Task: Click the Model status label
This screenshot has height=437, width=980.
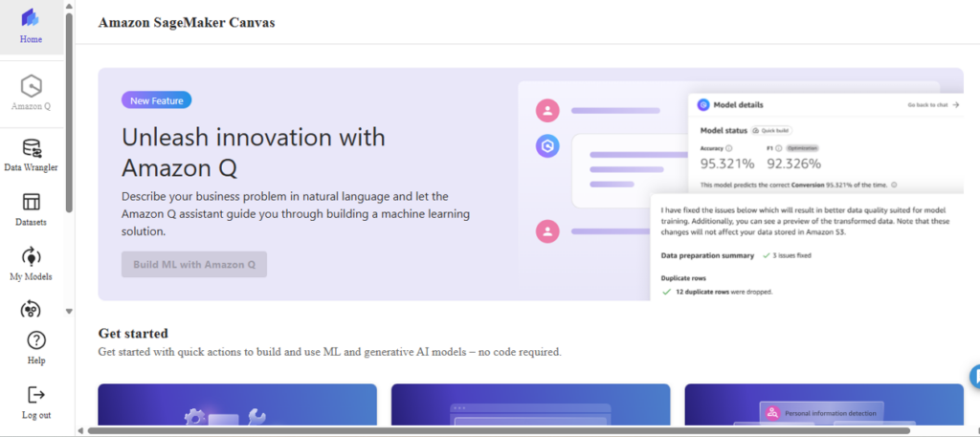Action: 724,130
